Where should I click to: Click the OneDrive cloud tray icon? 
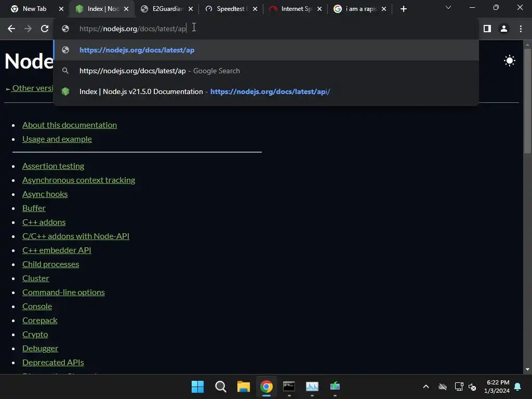(x=443, y=387)
